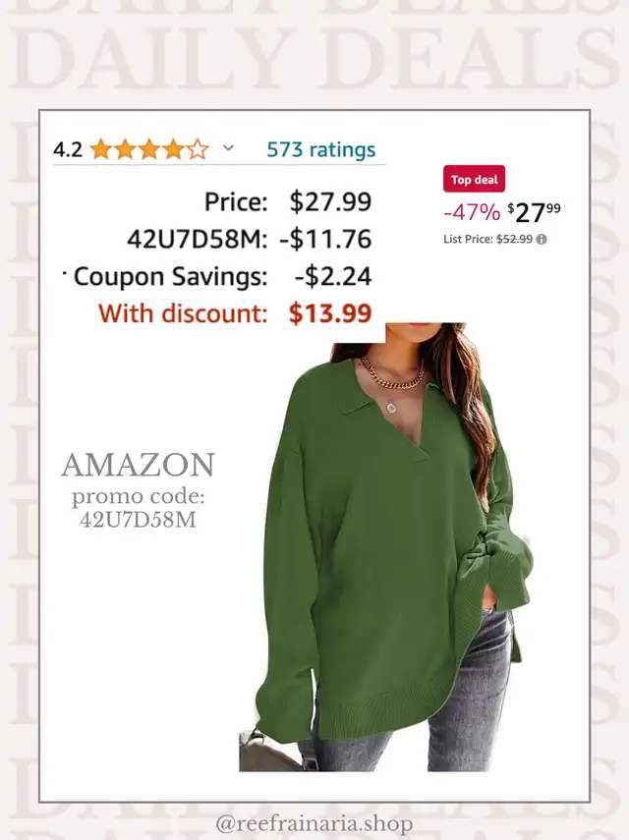The height and width of the screenshot is (840, 629).
Task: Click the AMAZON heading text
Action: 139,465
